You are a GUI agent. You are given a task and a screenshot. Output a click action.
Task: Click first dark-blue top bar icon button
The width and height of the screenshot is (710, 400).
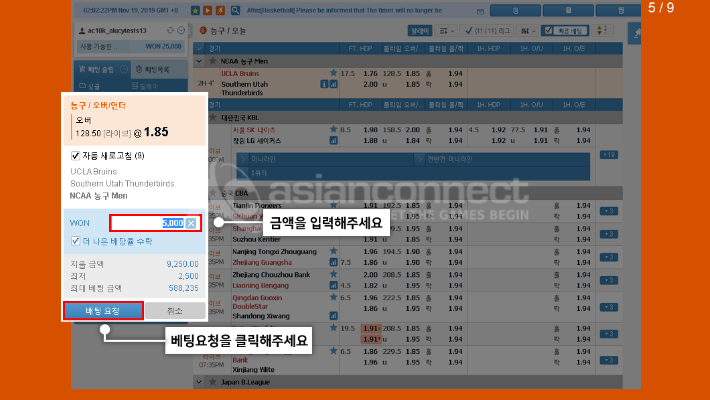515,10
